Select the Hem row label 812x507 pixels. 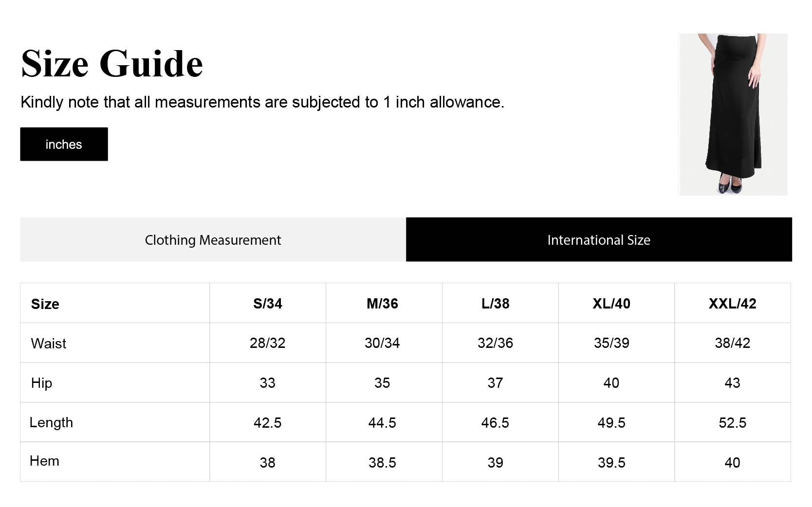44,461
